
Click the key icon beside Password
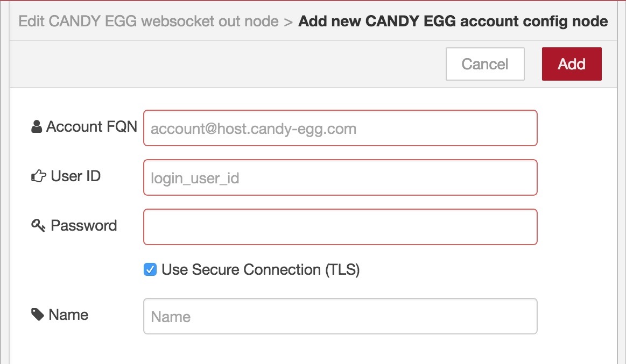[x=38, y=225]
